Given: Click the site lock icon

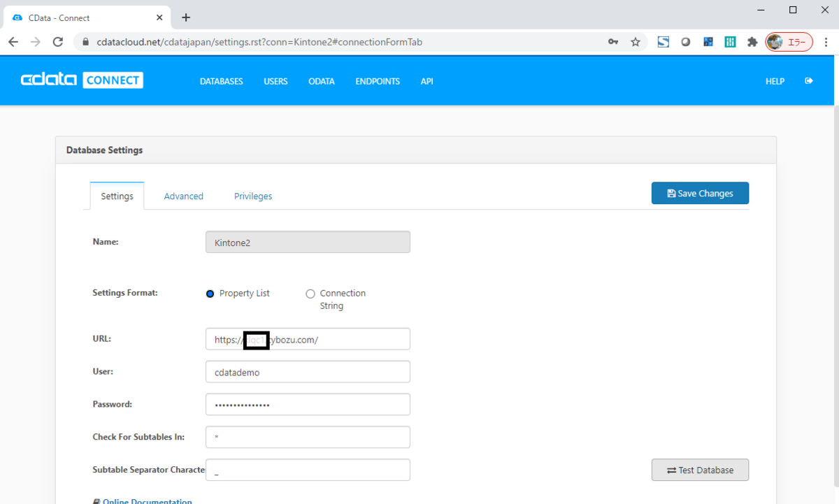Looking at the screenshot, I should pos(85,42).
